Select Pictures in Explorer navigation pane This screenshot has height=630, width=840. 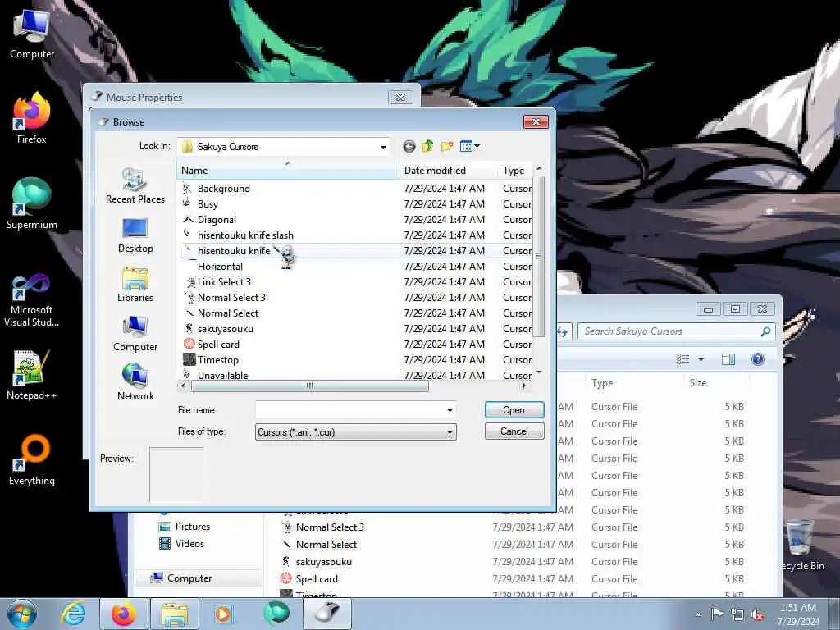185,527
